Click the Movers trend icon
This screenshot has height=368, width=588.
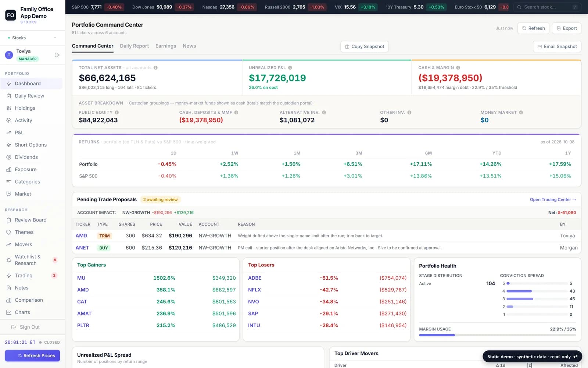click(9, 244)
